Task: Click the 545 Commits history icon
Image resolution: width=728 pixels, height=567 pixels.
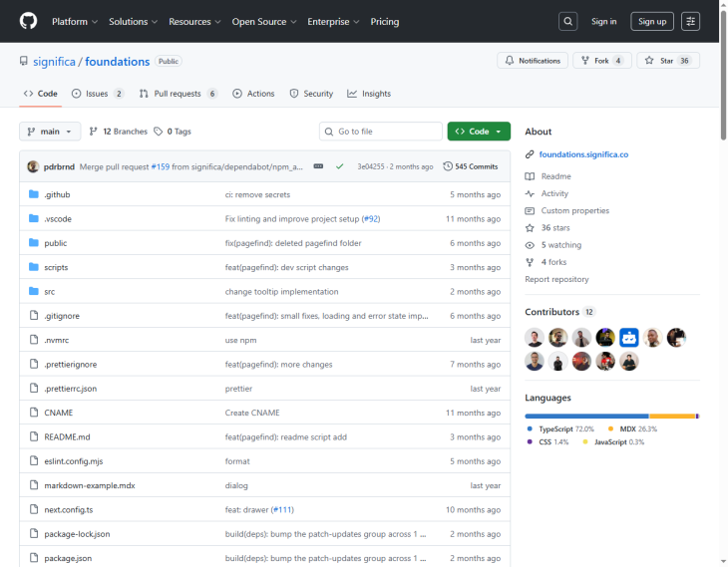Action: coord(448,166)
